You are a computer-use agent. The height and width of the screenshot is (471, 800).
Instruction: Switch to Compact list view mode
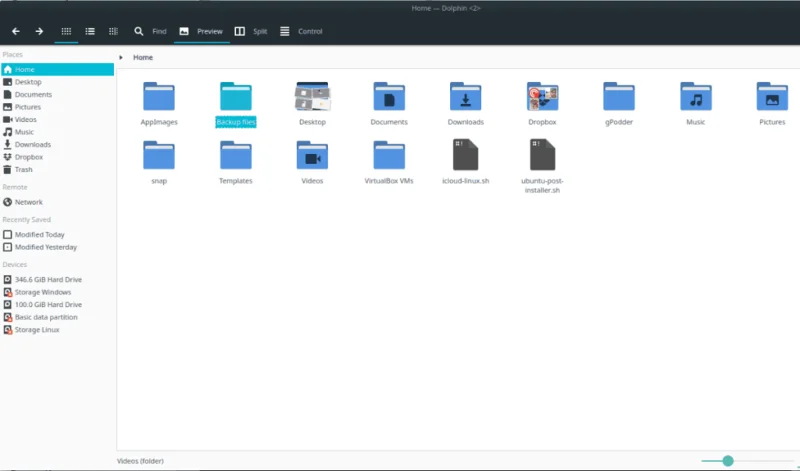[90, 31]
